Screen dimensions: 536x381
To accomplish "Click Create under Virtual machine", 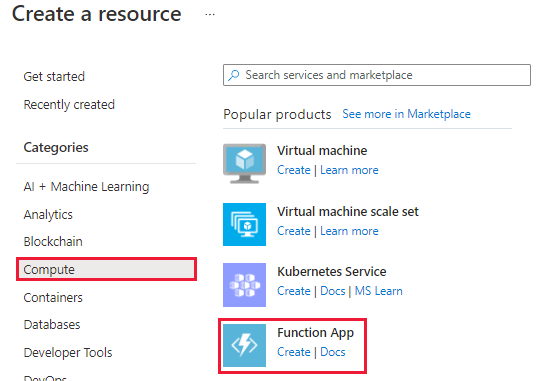I will pyautogui.click(x=294, y=170).
